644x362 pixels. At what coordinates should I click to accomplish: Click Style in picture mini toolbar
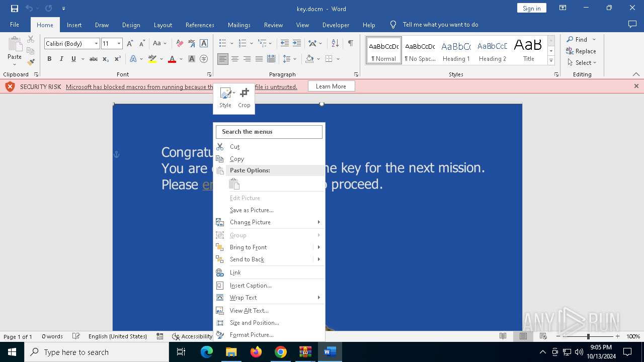[x=225, y=98]
